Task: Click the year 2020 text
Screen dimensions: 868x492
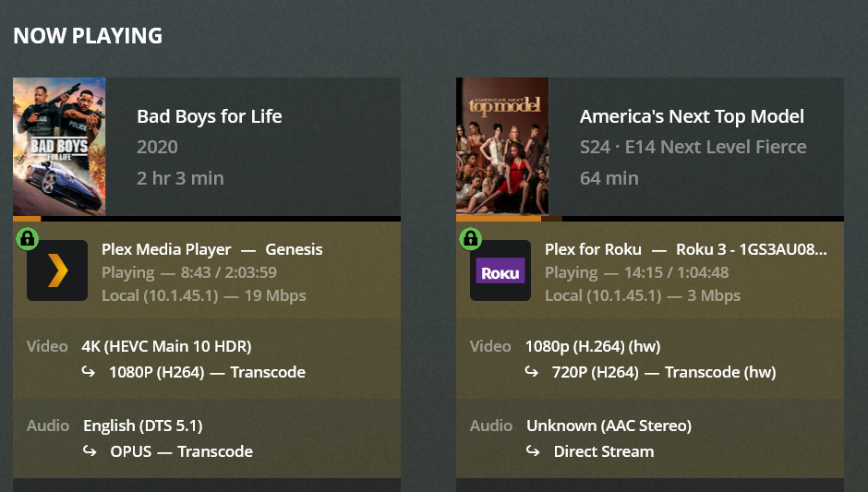Action: pyautogui.click(x=157, y=147)
